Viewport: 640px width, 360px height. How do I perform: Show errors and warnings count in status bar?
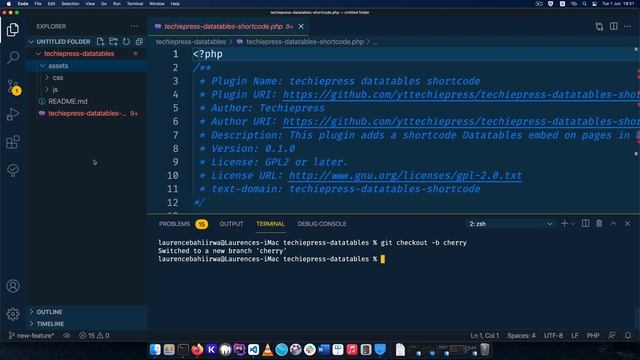(94, 336)
